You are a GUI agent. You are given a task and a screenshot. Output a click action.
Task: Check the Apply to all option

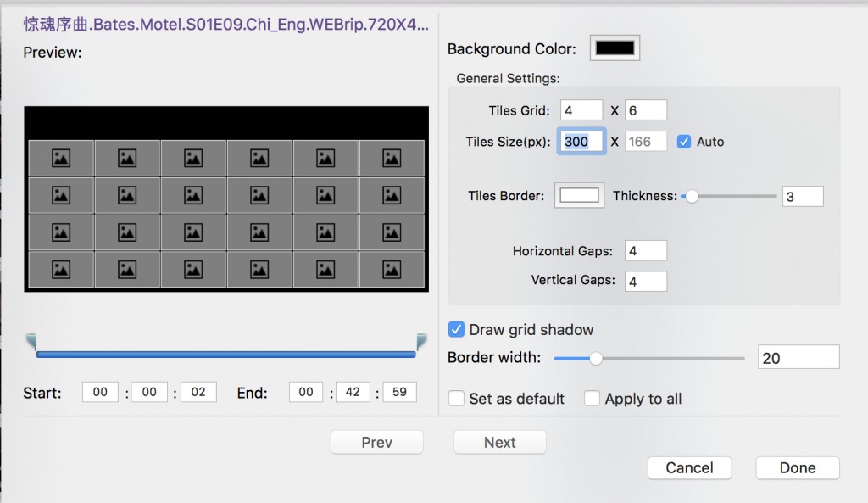592,399
